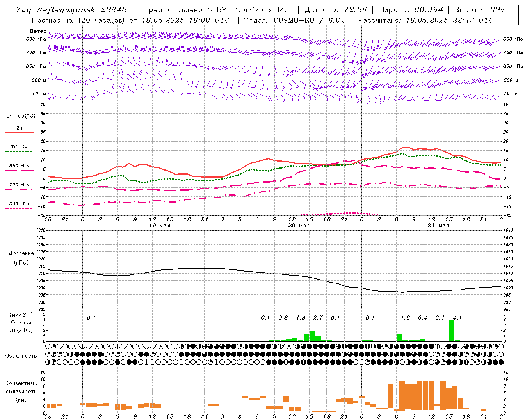Screen dimensions: 525x420
Task: Click the (мм/3ч.) units label
Action: click(x=21, y=315)
